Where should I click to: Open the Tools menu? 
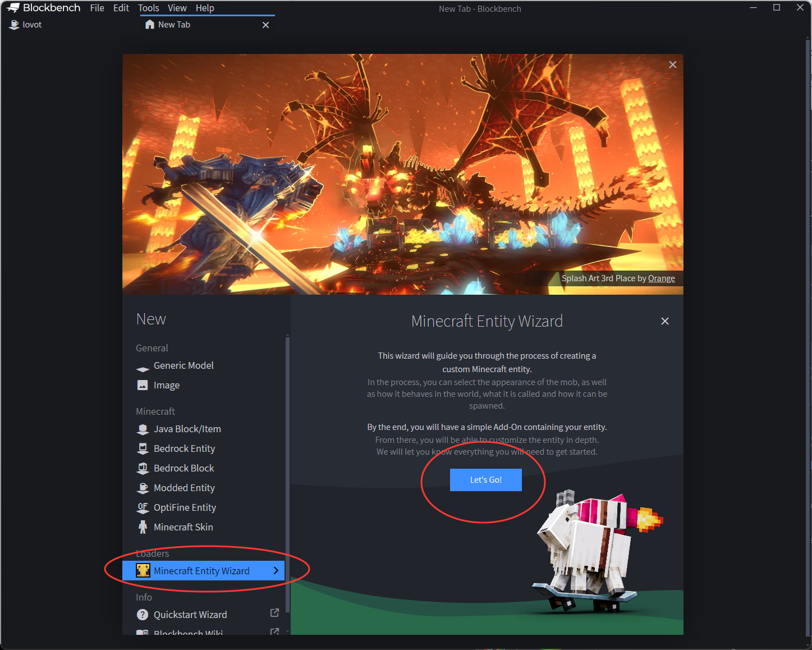pyautogui.click(x=149, y=8)
